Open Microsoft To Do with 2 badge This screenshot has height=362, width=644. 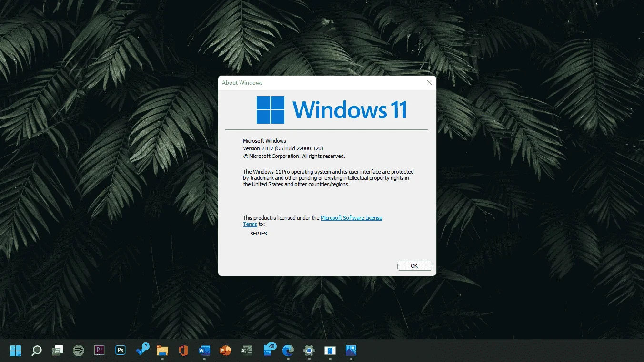142,350
